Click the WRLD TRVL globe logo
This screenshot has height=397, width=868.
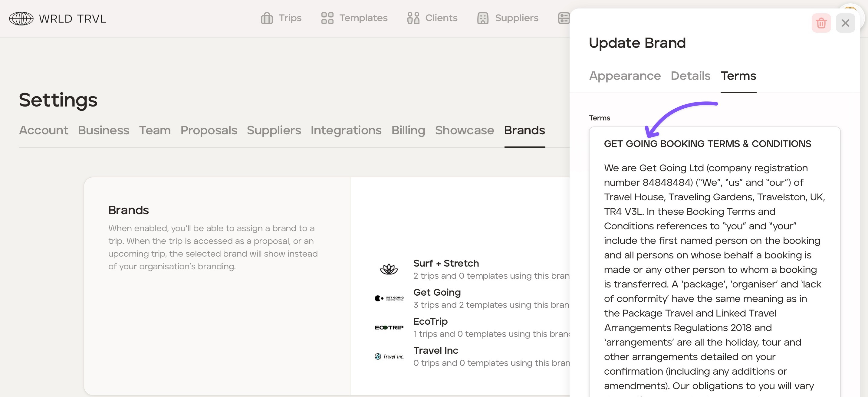click(21, 18)
